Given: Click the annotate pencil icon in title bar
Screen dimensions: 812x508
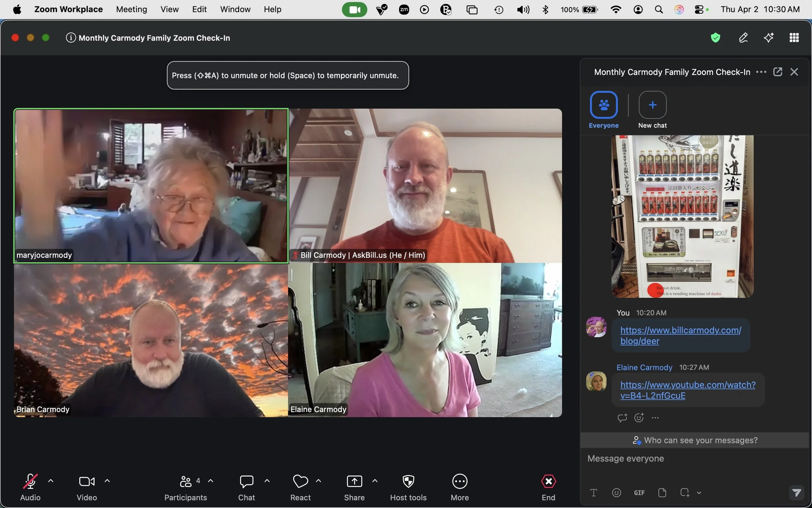Looking at the screenshot, I should (x=743, y=38).
